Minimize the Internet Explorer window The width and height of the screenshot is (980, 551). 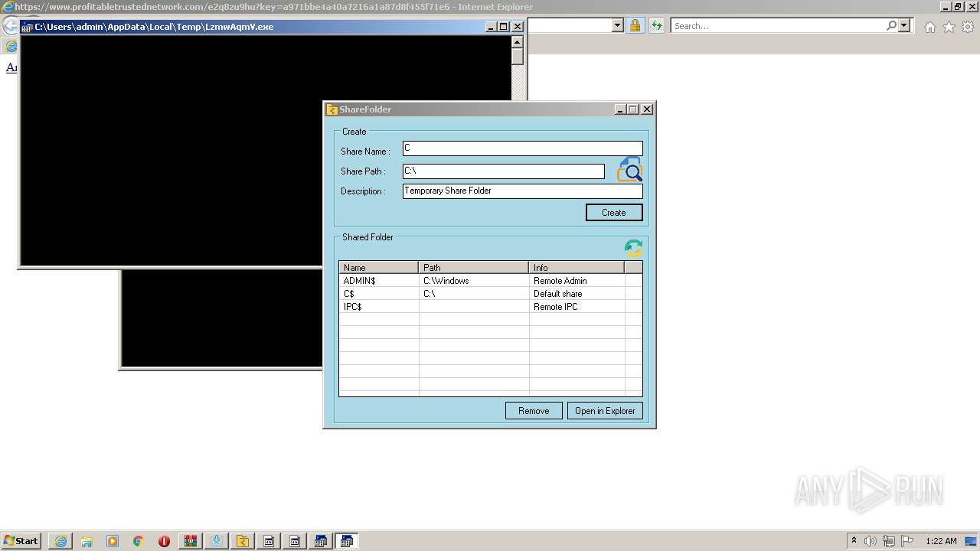[x=945, y=6]
